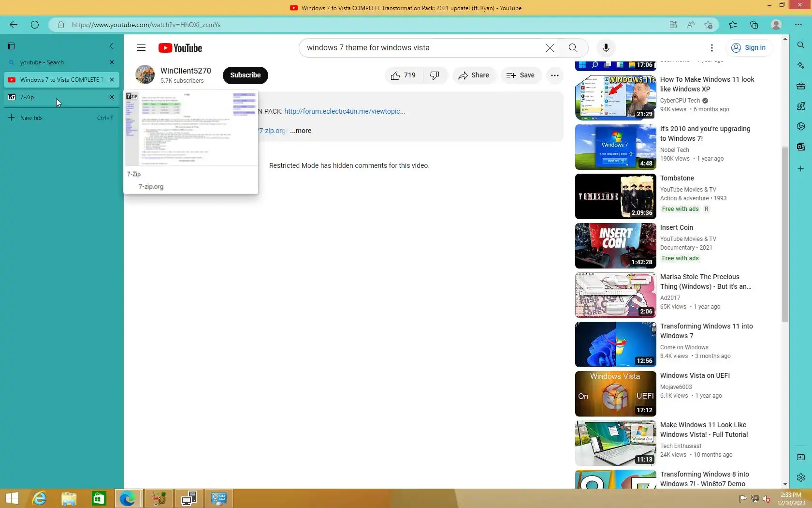This screenshot has width=812, height=508.
Task: Open the Microsoft 365 icon in Edge sidebar
Action: pyautogui.click(x=801, y=126)
